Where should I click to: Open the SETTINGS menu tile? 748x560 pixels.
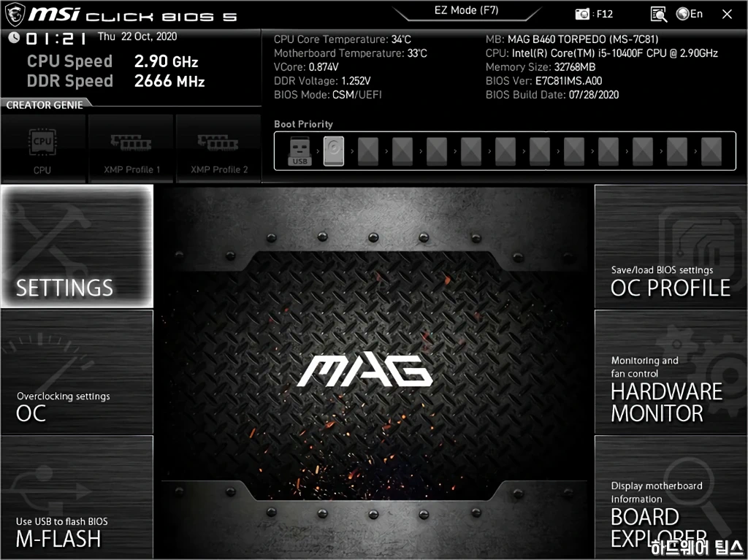coord(77,246)
